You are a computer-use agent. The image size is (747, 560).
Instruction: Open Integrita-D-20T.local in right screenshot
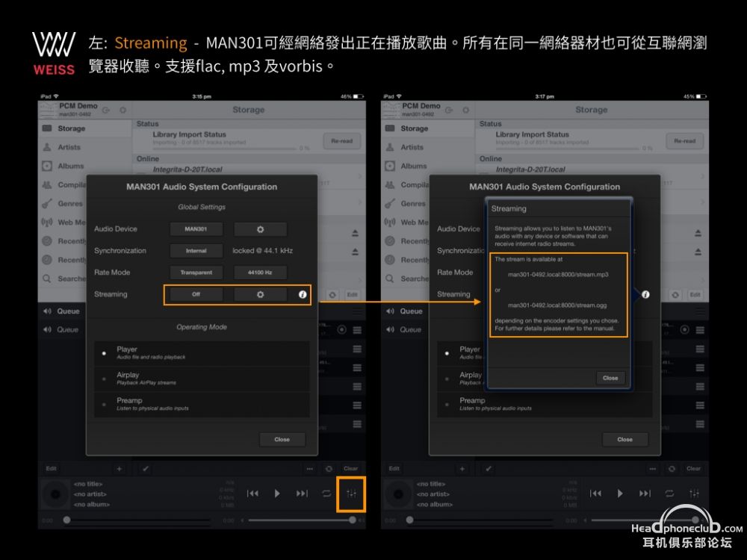coord(530,169)
